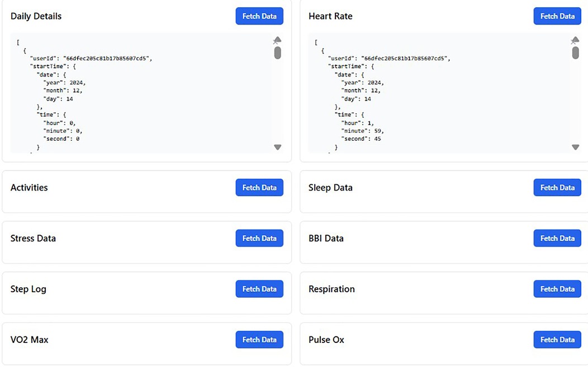Click up arrow in Heart Rate scrollbar
This screenshot has height=367, width=588.
(x=575, y=40)
